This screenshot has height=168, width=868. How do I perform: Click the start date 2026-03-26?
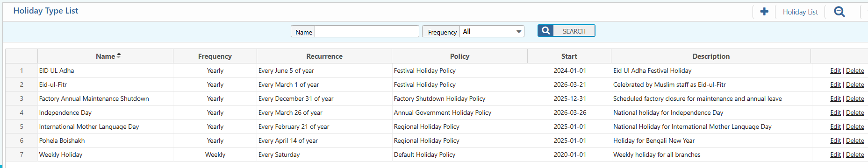pyautogui.click(x=569, y=112)
